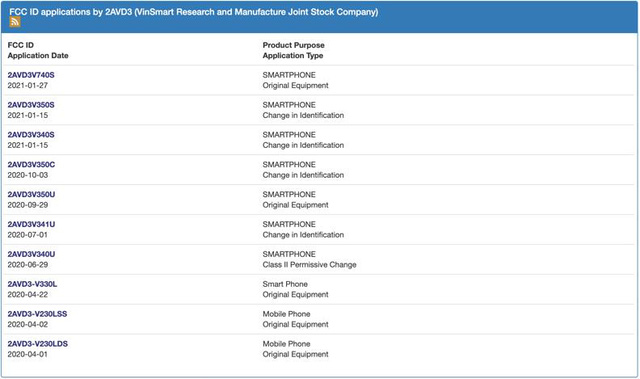Select the 2021-01-27 application date text
This screenshot has width=640, height=379.
pos(28,85)
